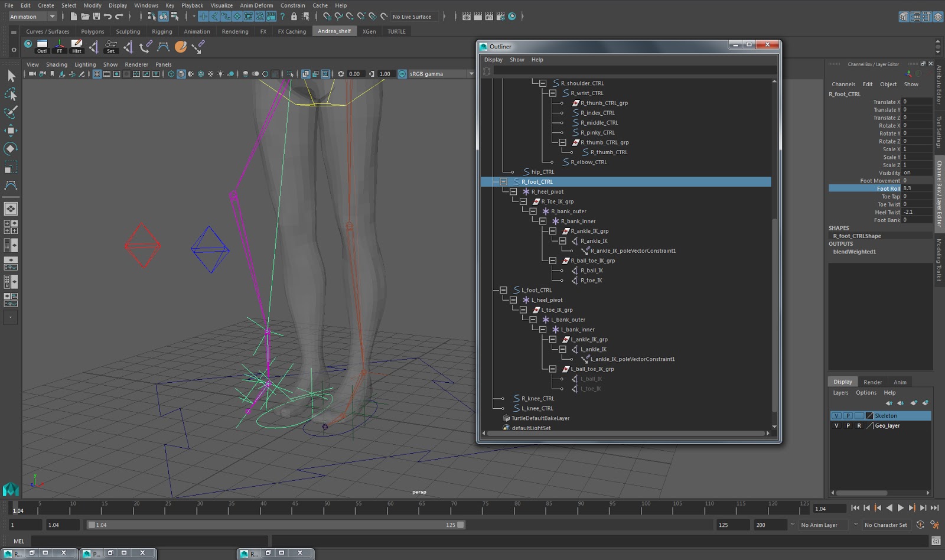Open the Set Driven Key shelf icon
This screenshot has width=945, height=560.
(x=110, y=43)
